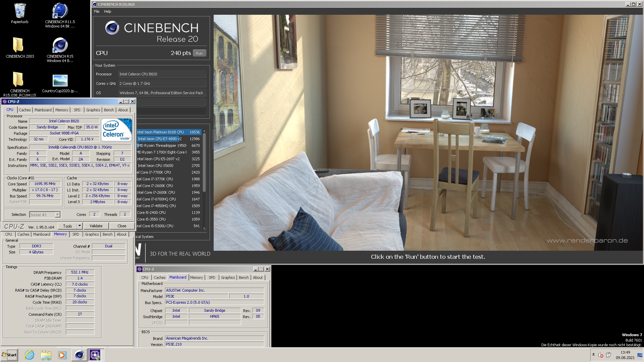Show hidden tray icons arrow
Screen dimensions: 644x362
tap(593, 355)
